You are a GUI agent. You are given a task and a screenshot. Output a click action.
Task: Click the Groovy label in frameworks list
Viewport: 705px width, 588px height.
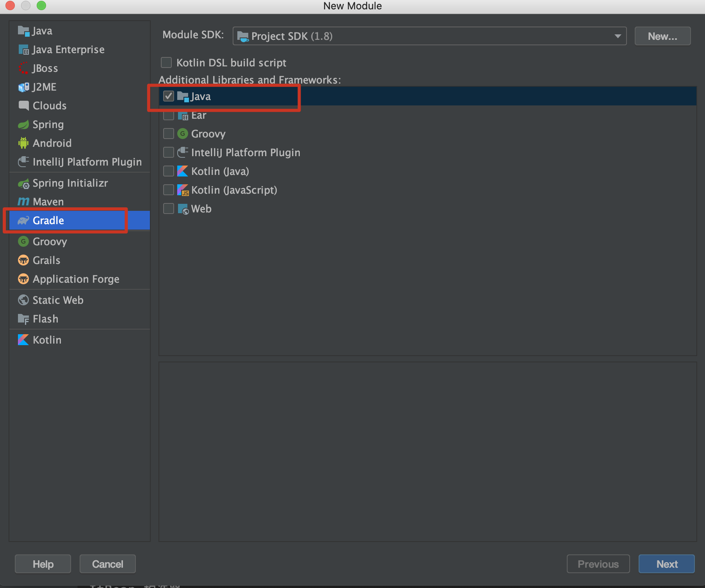[x=208, y=134]
